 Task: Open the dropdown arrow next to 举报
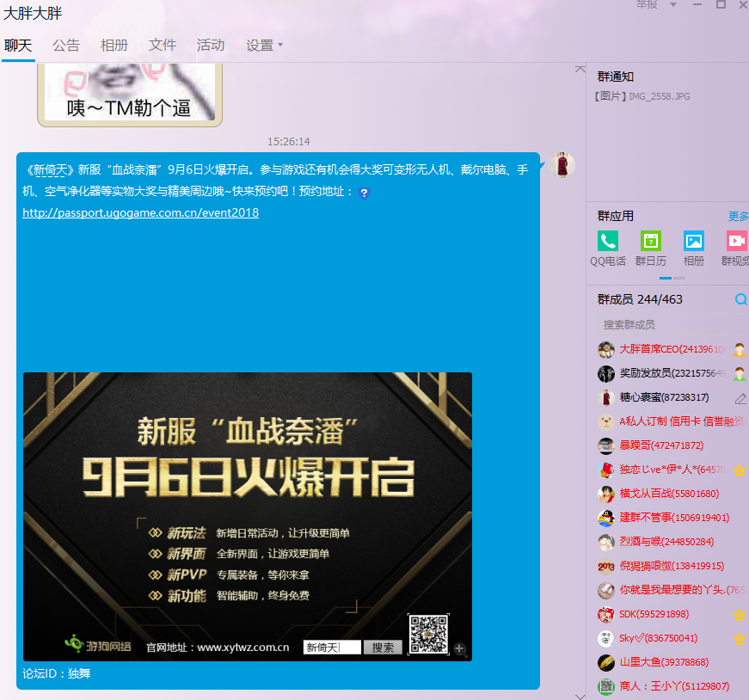(x=673, y=5)
